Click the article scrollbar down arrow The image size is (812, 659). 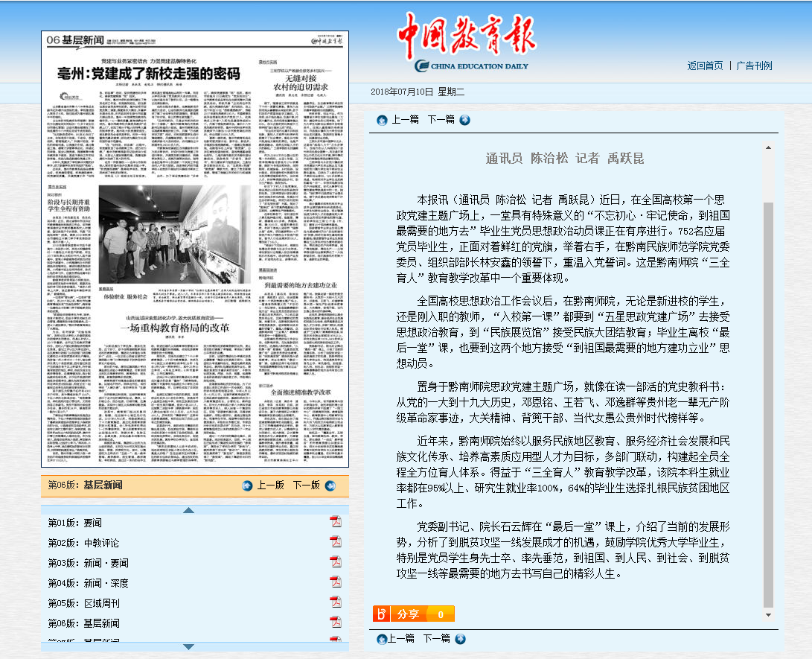tap(769, 615)
